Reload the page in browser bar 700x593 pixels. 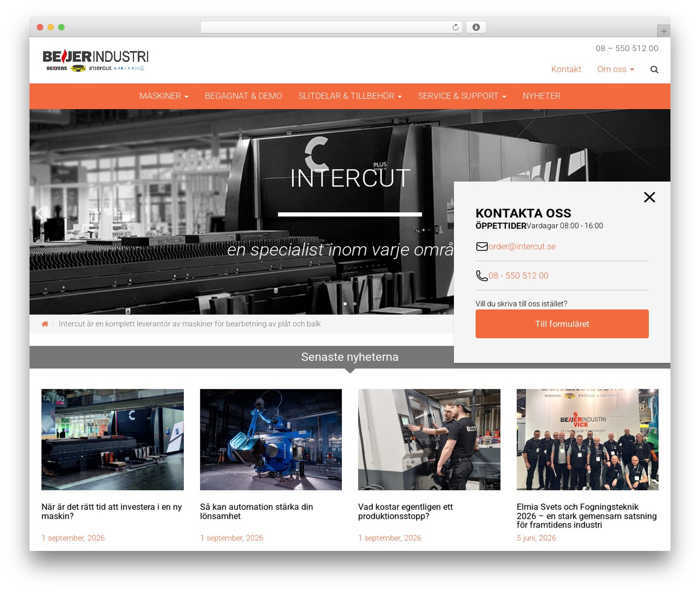pos(456,27)
